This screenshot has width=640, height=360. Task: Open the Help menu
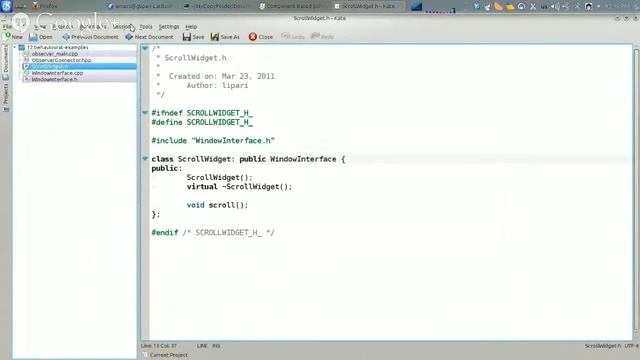click(x=191, y=27)
